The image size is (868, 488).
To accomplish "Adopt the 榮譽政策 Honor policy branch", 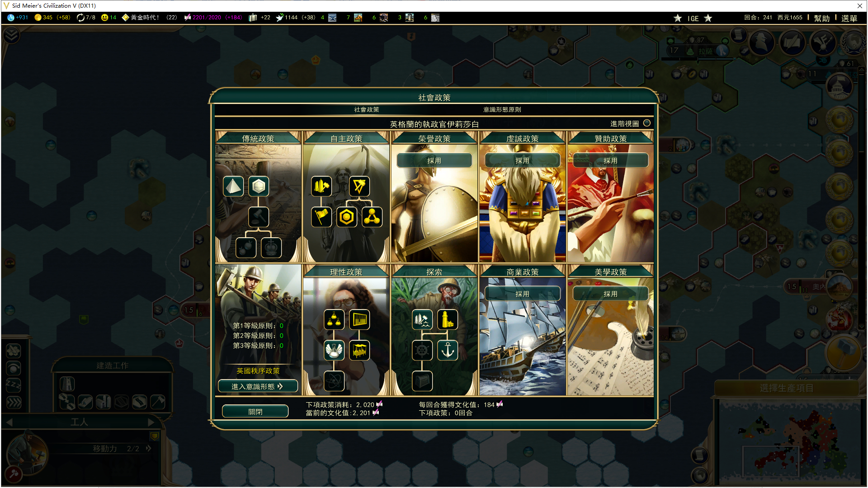I will pos(434,160).
